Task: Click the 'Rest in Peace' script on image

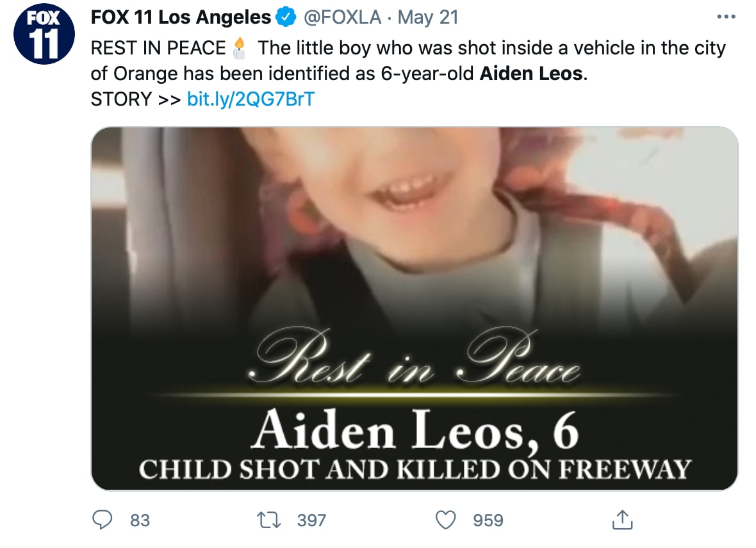Action: 415,357
